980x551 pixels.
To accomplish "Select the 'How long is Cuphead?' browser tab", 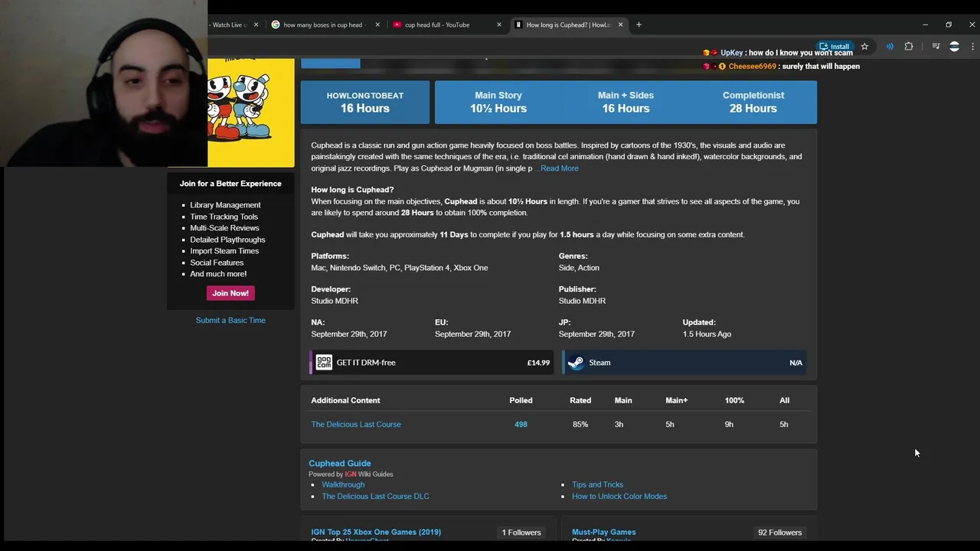I will click(567, 24).
